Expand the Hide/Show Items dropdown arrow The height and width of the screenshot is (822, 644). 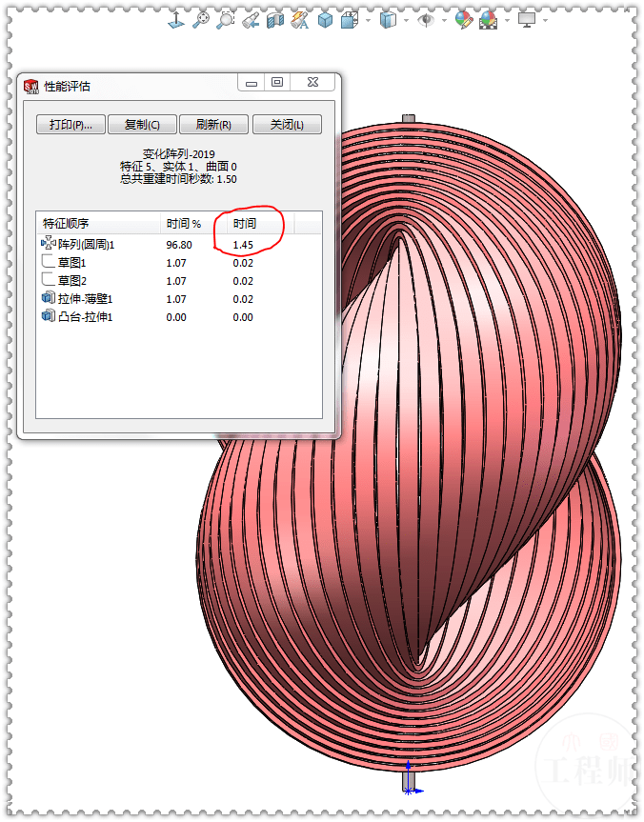444,21
